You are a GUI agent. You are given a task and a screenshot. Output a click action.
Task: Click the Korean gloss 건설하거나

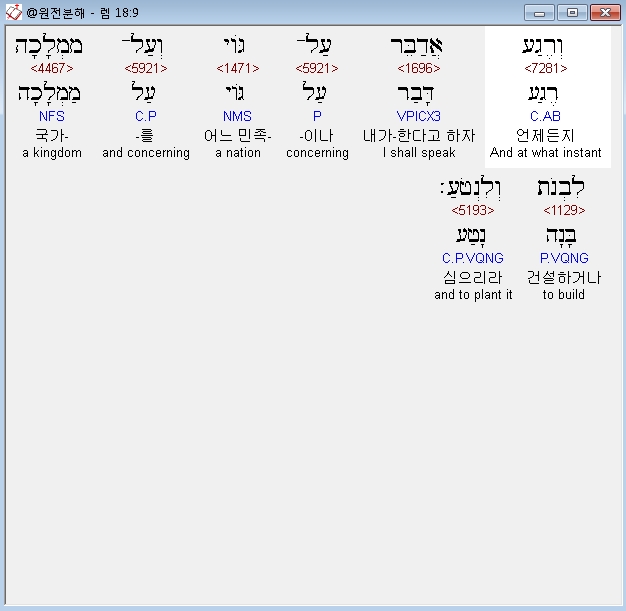tap(564, 277)
